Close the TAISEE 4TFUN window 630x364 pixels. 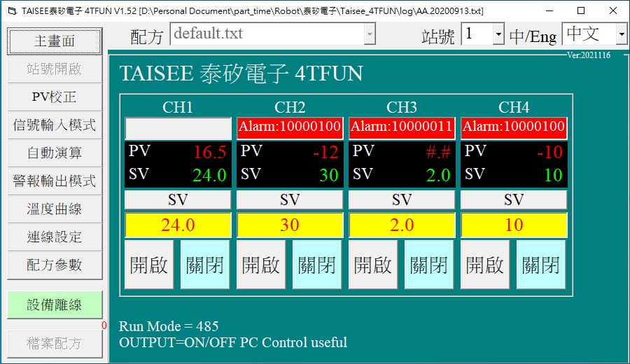coord(613,10)
